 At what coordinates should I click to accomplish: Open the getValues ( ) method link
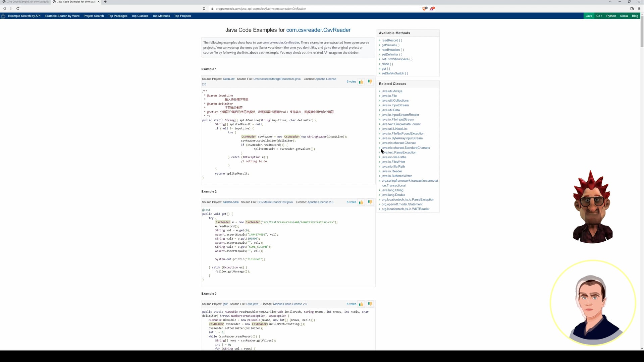(x=390, y=45)
